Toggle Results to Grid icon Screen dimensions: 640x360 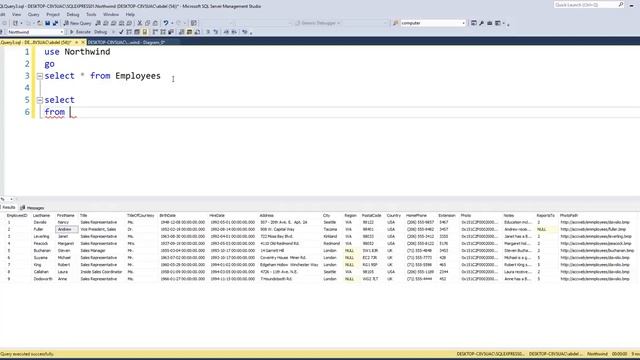[189, 32]
